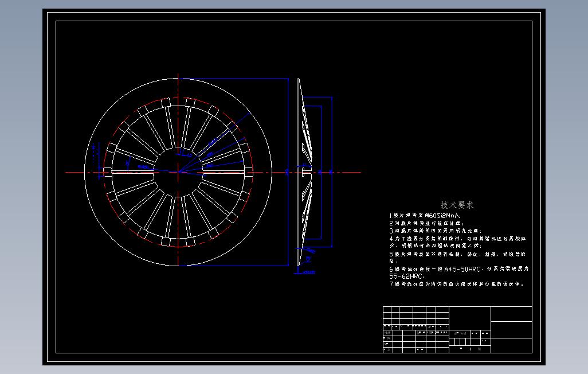The image size is (588, 374).
Task: Select the note line containing 60Si2MnA
Action: pyautogui.click(x=425, y=216)
